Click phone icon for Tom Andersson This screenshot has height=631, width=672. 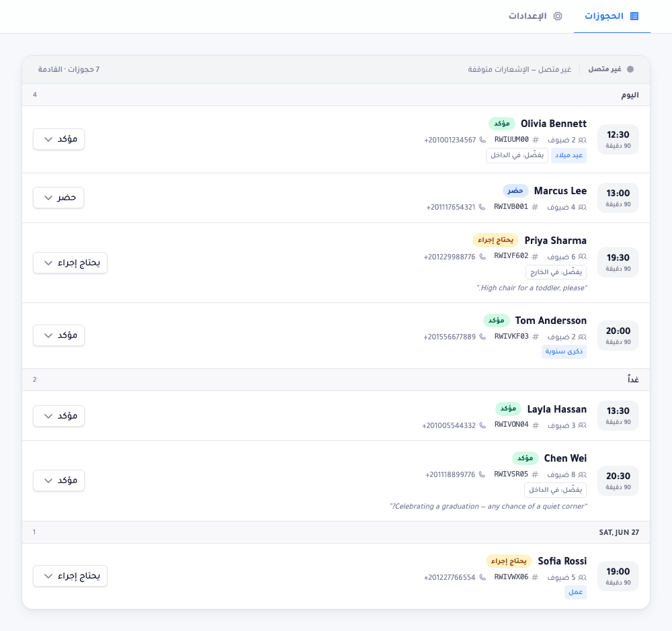(x=482, y=337)
